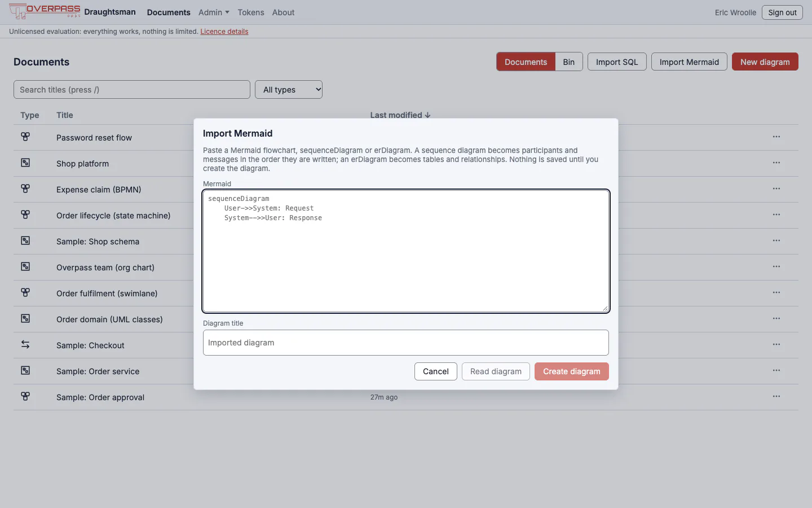The width and height of the screenshot is (812, 508).
Task: Click the Read diagram button
Action: tap(496, 371)
